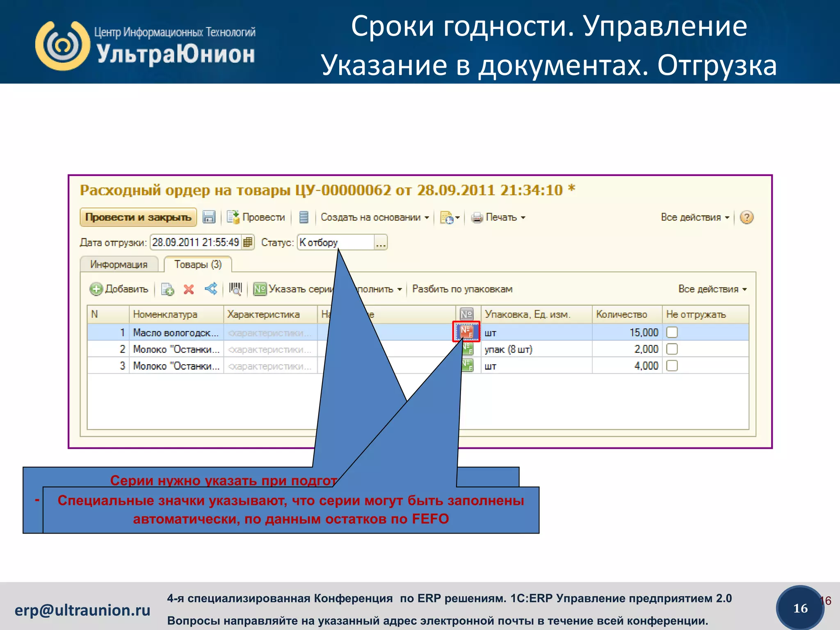Open status selection ellipsis button
Image resolution: width=840 pixels, height=630 pixels.
381,242
